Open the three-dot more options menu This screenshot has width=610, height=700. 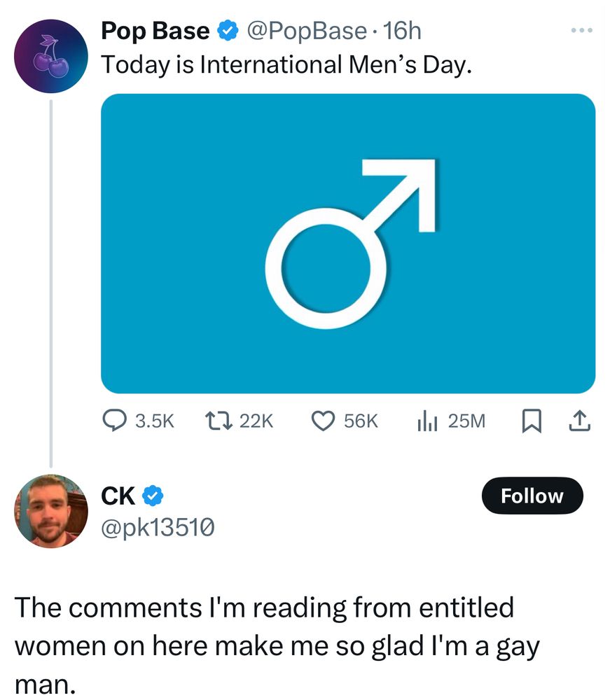(581, 31)
